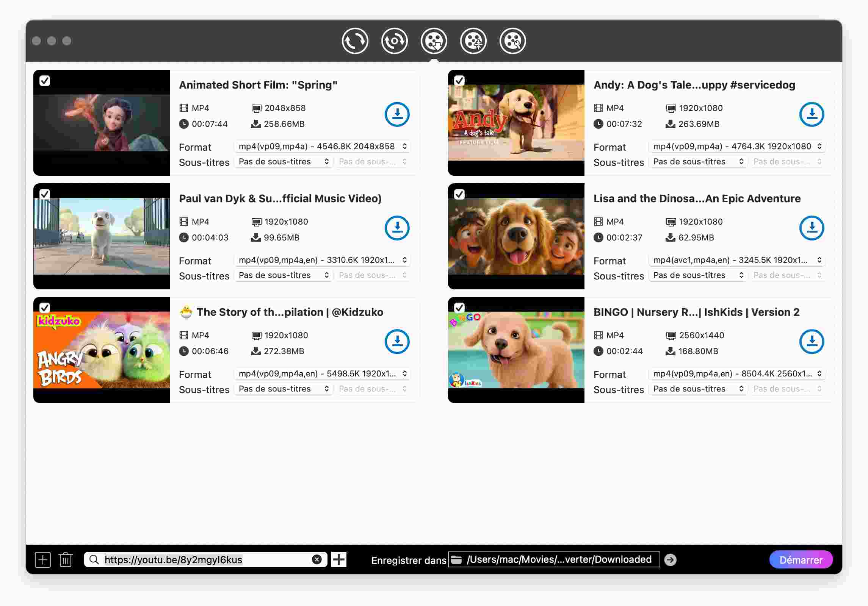The image size is (868, 606).
Task: Click the download icon for BINGO Nursery video
Action: tap(812, 342)
